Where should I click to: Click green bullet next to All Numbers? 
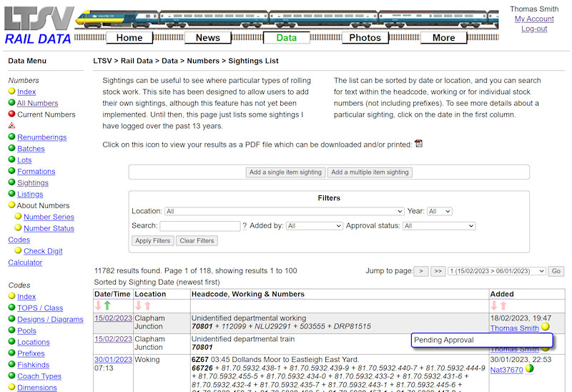point(11,102)
